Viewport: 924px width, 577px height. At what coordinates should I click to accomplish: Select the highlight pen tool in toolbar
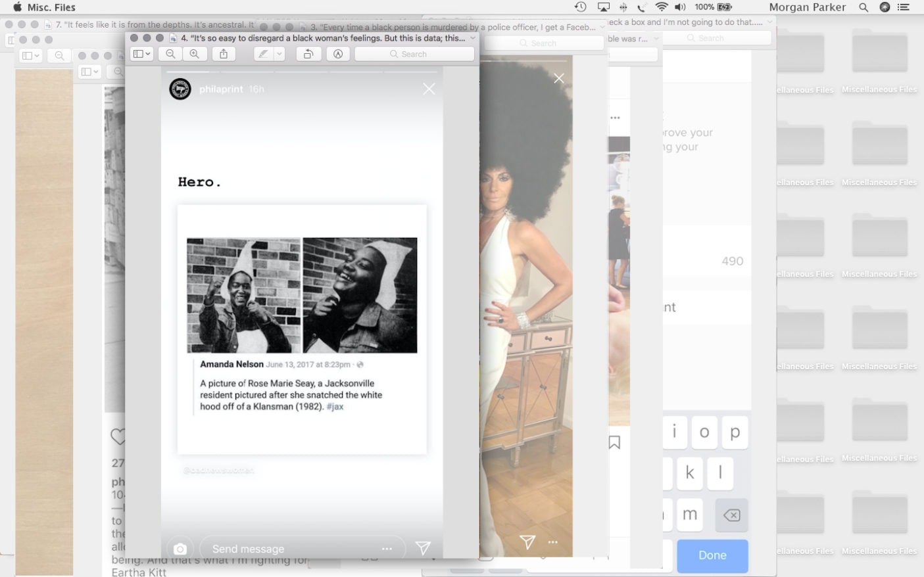point(263,54)
